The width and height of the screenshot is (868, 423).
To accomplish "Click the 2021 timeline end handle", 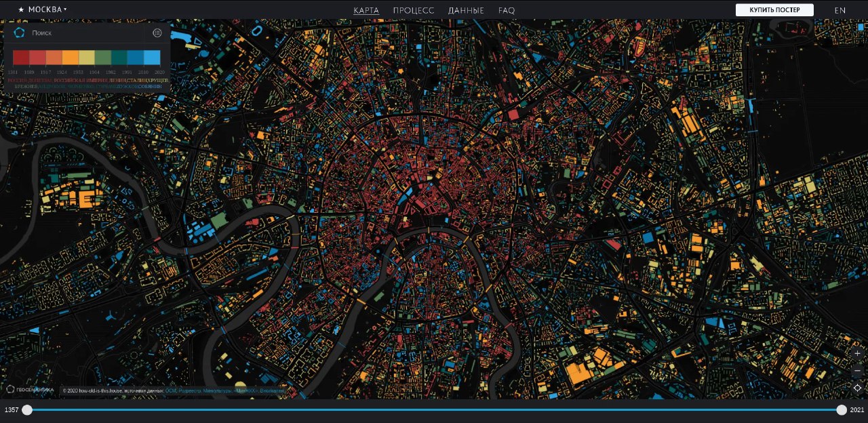I will [842, 409].
